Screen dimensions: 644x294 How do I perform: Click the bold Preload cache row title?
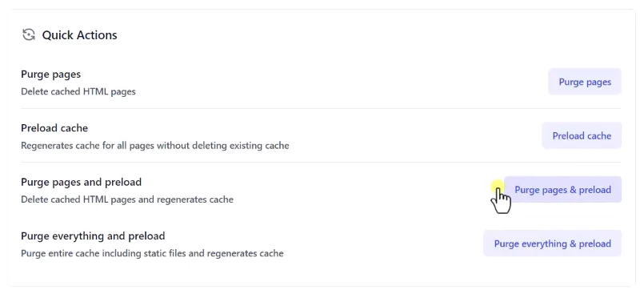click(54, 128)
